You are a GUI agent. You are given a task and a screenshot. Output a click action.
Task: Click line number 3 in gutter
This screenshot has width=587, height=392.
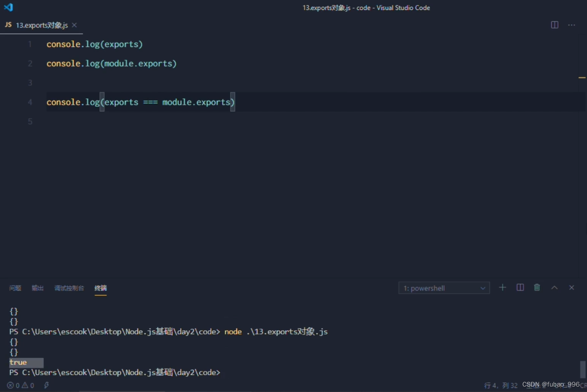coord(30,83)
